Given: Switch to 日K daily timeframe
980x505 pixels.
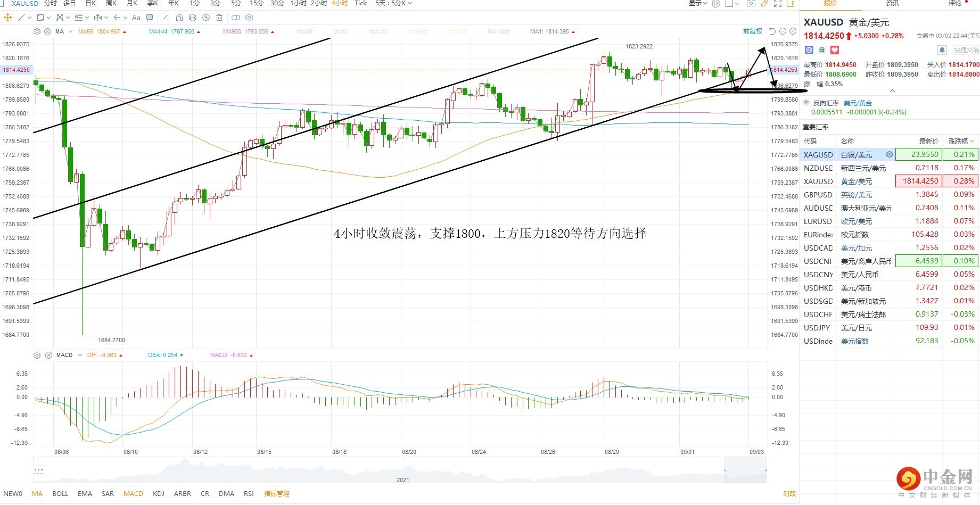Looking at the screenshot, I should point(90,3).
